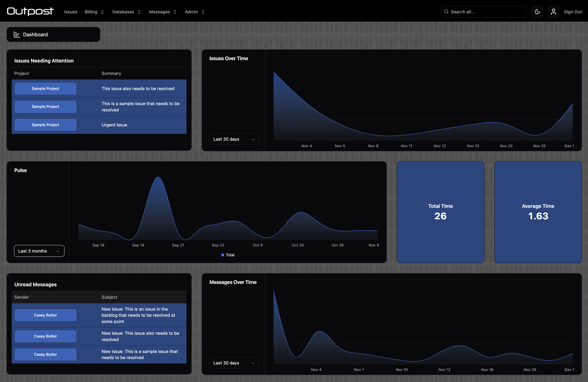Click the Dashboard chart icon

click(x=17, y=34)
